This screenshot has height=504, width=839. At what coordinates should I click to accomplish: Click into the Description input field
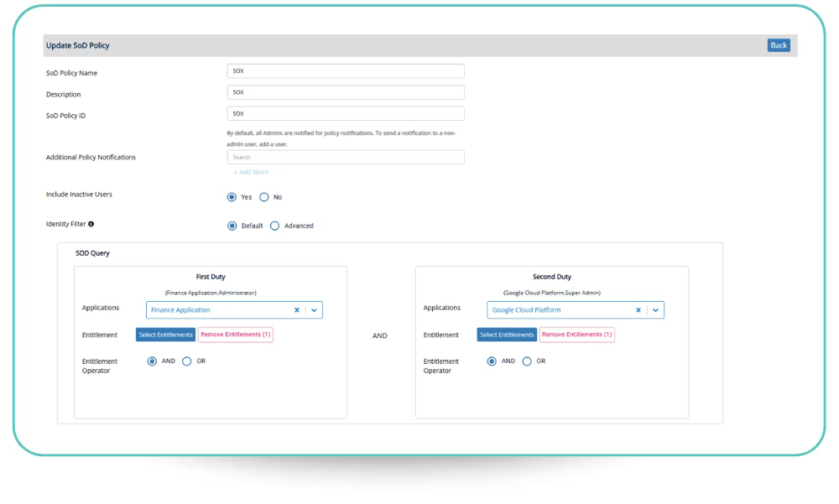[345, 92]
